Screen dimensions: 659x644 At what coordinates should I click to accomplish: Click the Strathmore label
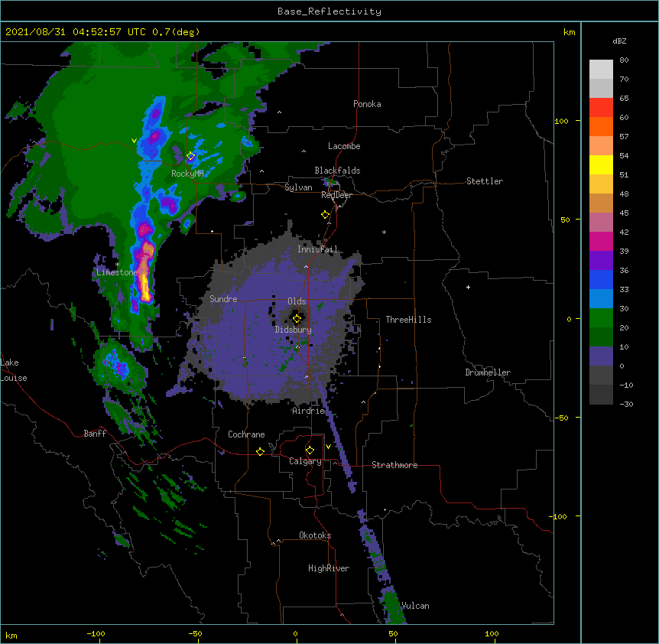(x=394, y=465)
